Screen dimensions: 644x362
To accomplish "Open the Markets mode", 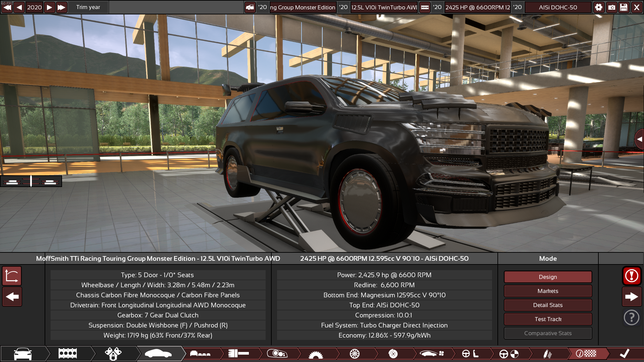I will (548, 291).
